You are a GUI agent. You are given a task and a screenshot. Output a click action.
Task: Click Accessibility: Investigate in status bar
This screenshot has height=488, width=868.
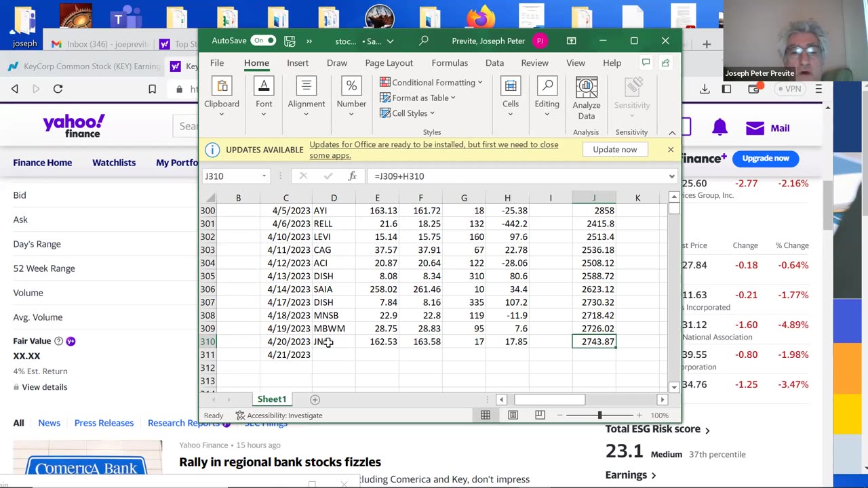[x=279, y=415]
